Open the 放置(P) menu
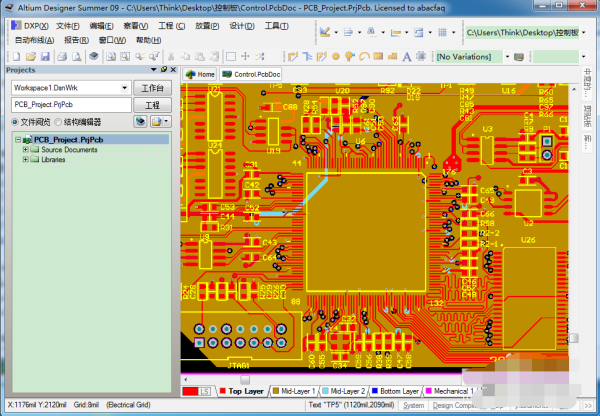This screenshot has height=416, width=600. tap(207, 26)
